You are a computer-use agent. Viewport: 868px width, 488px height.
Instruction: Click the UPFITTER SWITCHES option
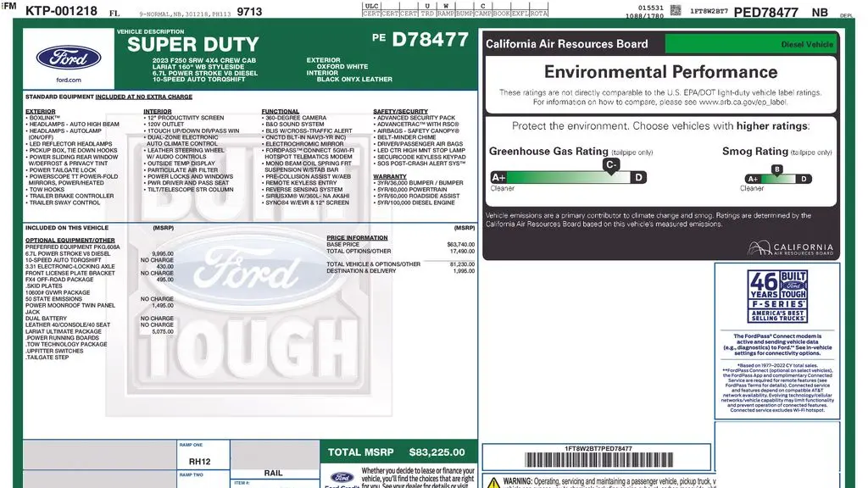(x=54, y=352)
